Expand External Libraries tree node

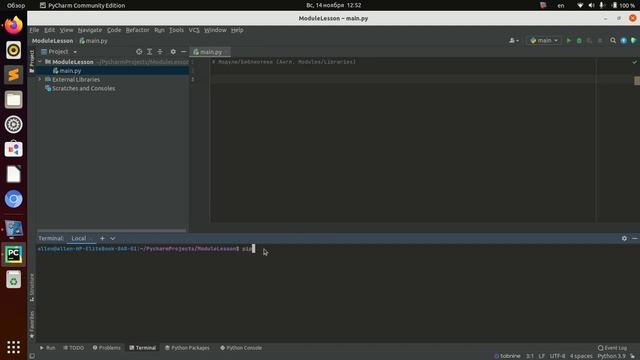(x=40, y=79)
